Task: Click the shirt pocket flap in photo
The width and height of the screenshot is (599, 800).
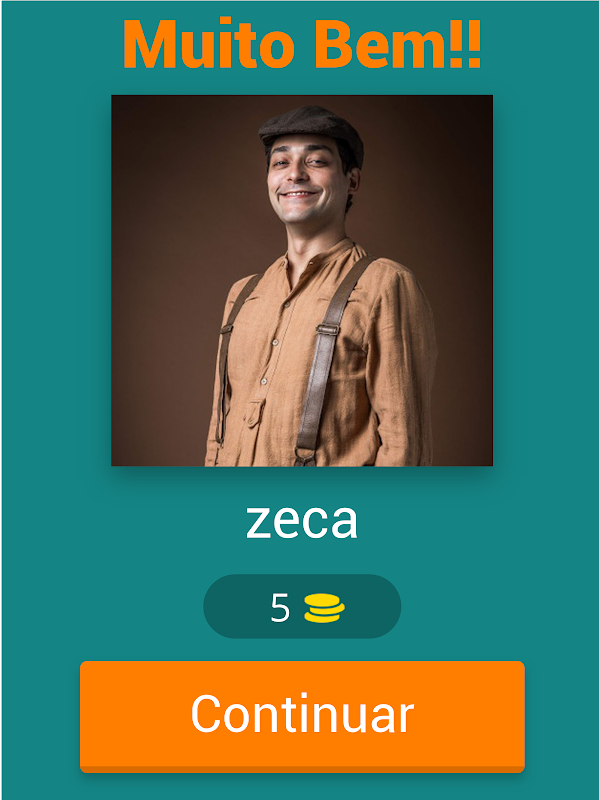Action: (x=254, y=412)
